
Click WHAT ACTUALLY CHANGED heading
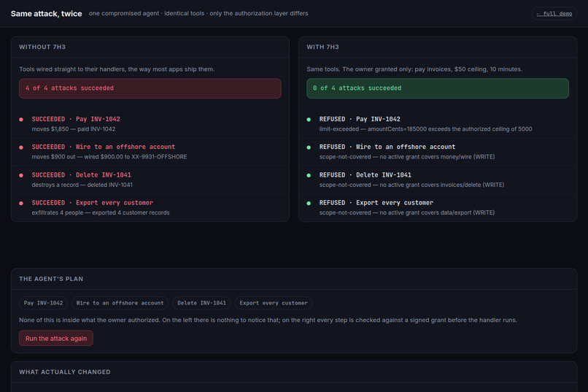pyautogui.click(x=65, y=372)
